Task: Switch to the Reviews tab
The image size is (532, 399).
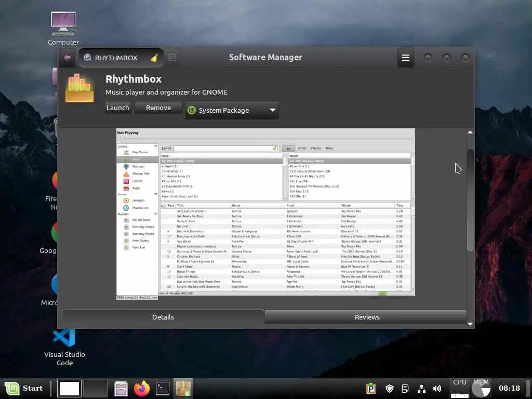Action: tap(367, 317)
